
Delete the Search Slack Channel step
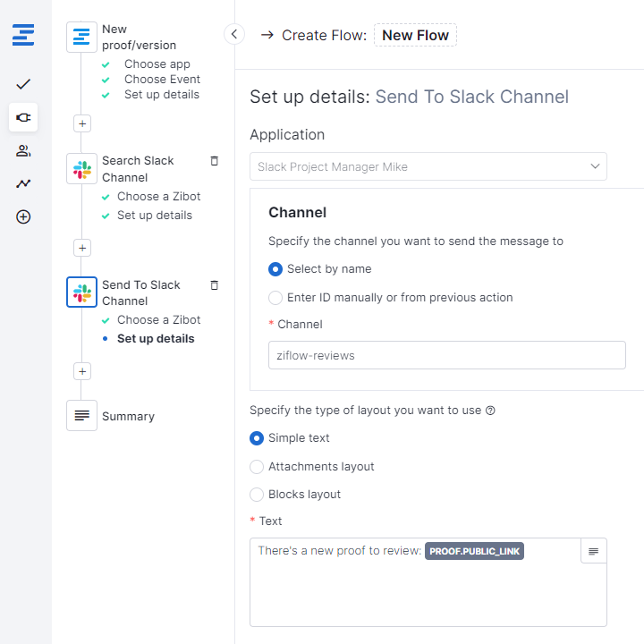(x=214, y=161)
